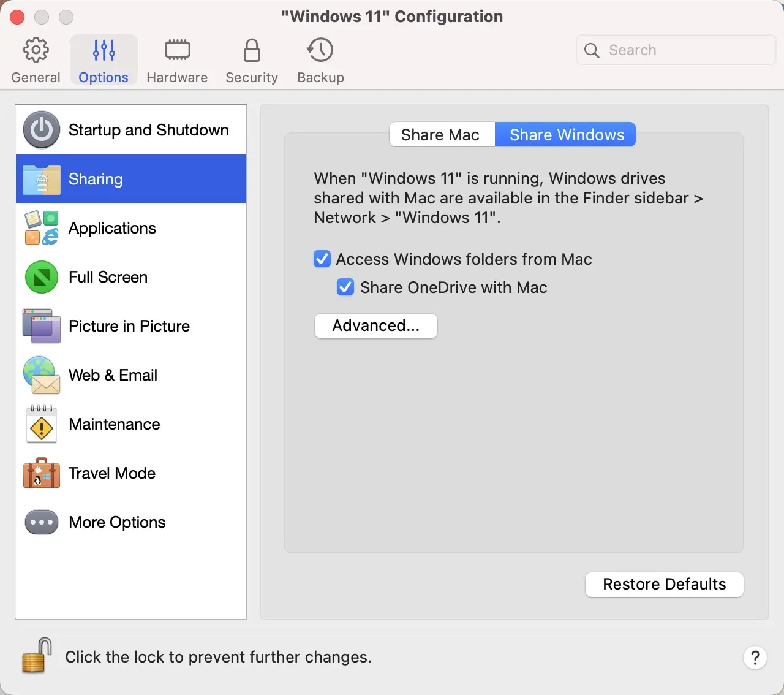
Task: Open the Full Screen settings label
Action: 108,277
